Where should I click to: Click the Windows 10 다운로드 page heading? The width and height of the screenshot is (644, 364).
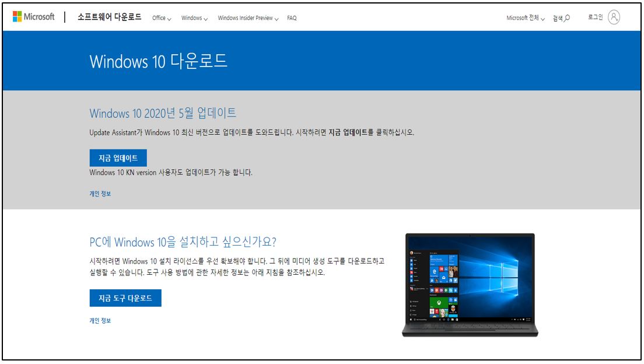pos(159,61)
